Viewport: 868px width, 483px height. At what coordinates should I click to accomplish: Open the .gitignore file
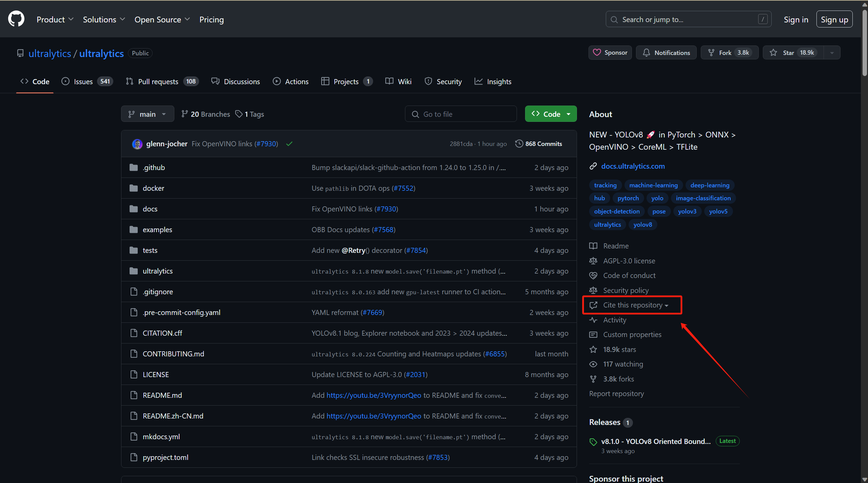(158, 292)
